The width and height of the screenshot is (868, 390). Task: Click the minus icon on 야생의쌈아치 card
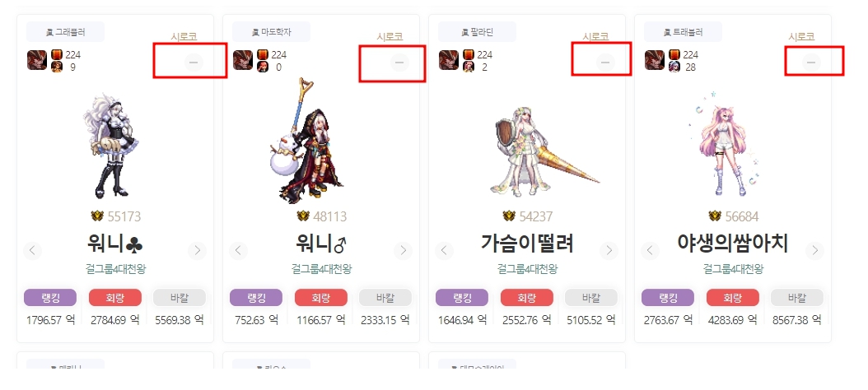[811, 62]
